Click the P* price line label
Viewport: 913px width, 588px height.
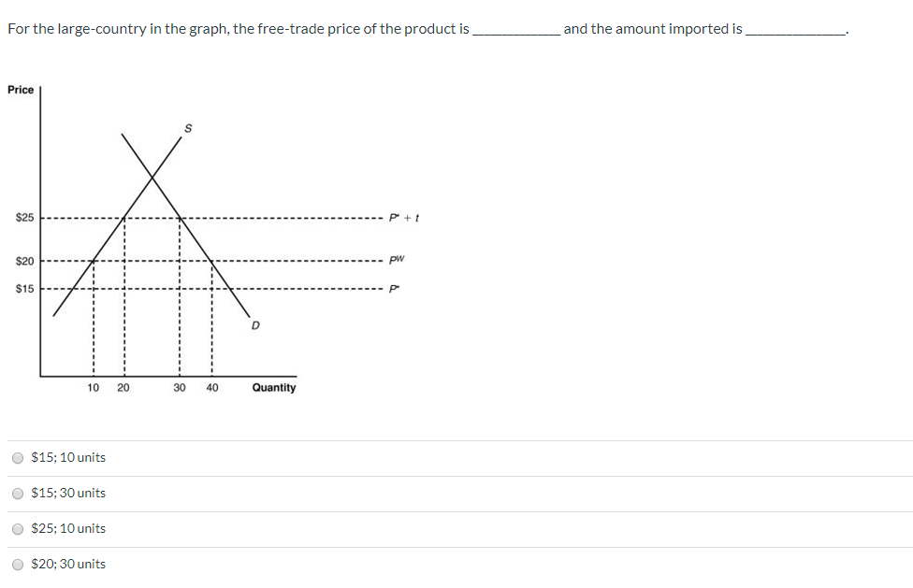pos(393,289)
